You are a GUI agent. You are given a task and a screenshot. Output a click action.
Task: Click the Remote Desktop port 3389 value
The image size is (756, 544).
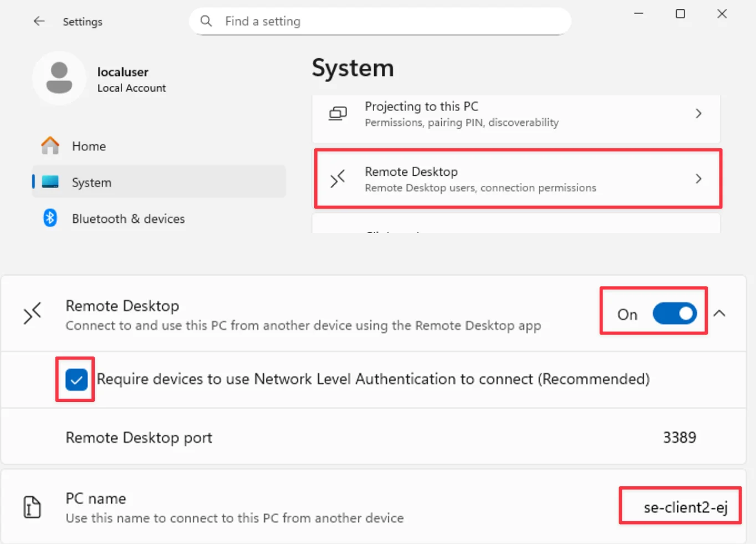click(680, 437)
